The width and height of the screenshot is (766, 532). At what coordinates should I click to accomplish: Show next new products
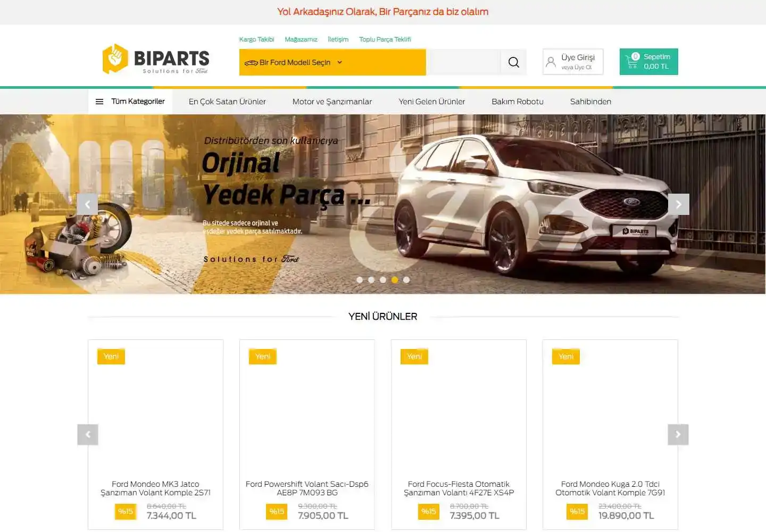coord(678,435)
